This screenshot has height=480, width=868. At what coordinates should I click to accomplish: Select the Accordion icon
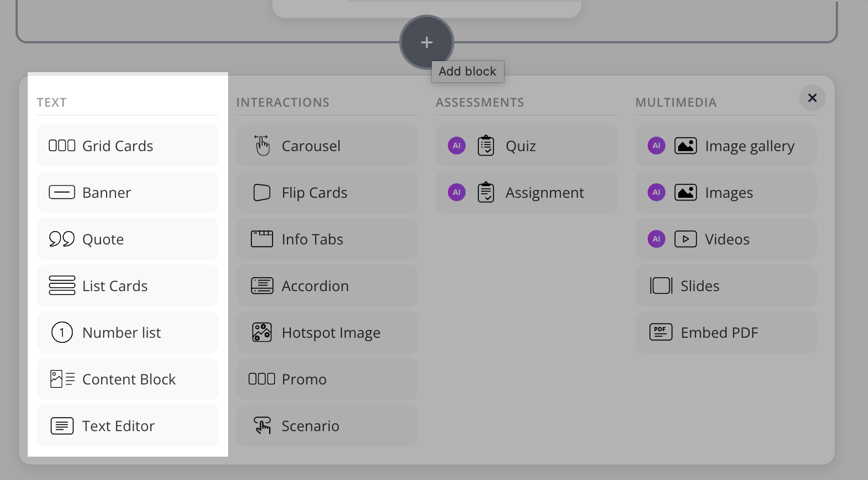tap(262, 286)
